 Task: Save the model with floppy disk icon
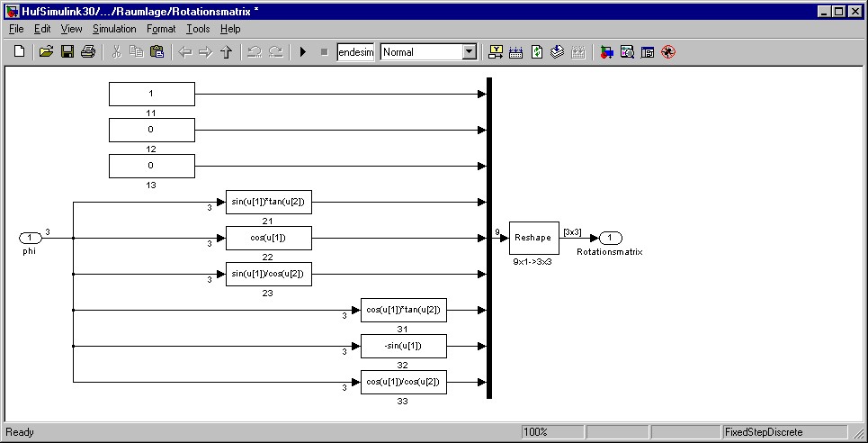pos(67,52)
